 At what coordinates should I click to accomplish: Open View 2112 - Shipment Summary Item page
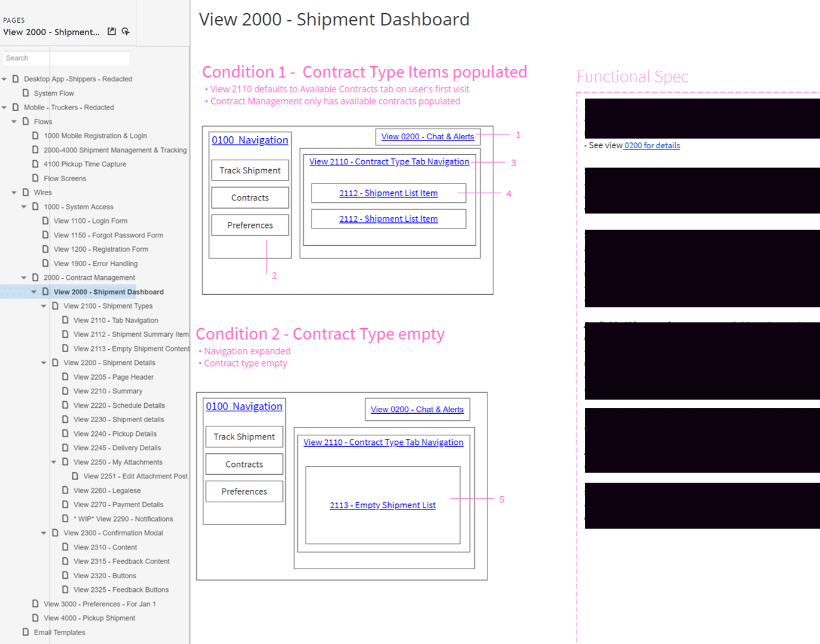pos(131,334)
